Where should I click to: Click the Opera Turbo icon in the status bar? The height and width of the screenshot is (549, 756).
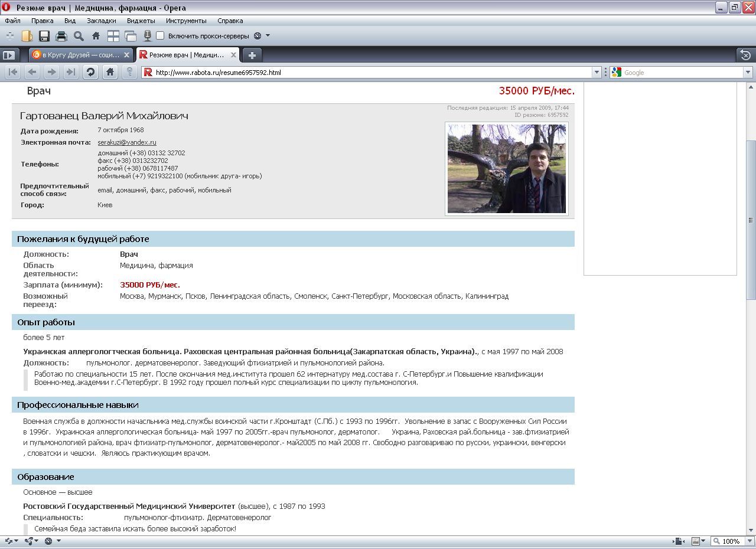pos(48,541)
